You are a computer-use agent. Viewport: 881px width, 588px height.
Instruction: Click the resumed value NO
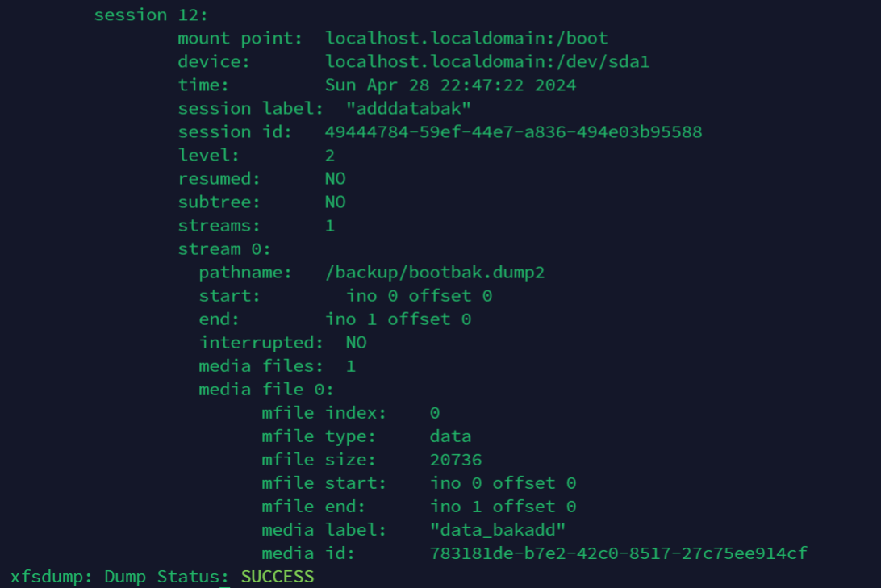pyautogui.click(x=335, y=178)
